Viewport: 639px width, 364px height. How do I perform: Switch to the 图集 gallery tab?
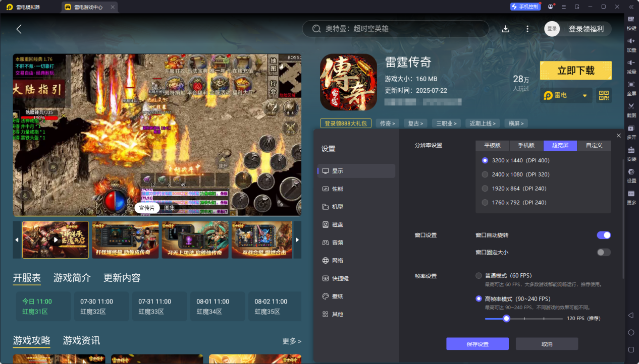[170, 208]
